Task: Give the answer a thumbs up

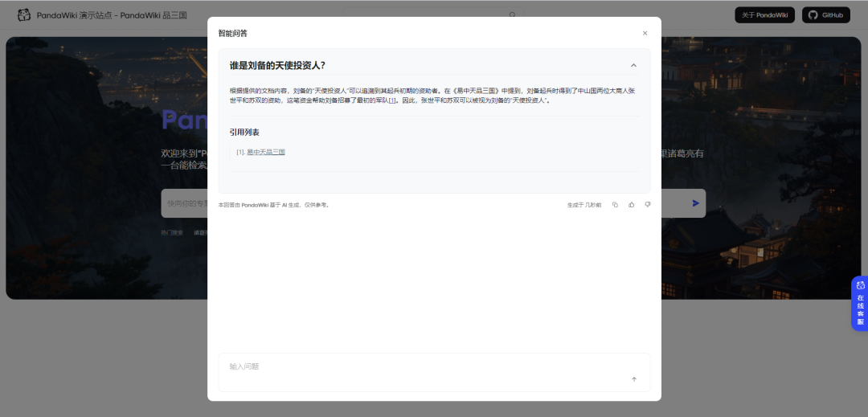Action: (632, 205)
